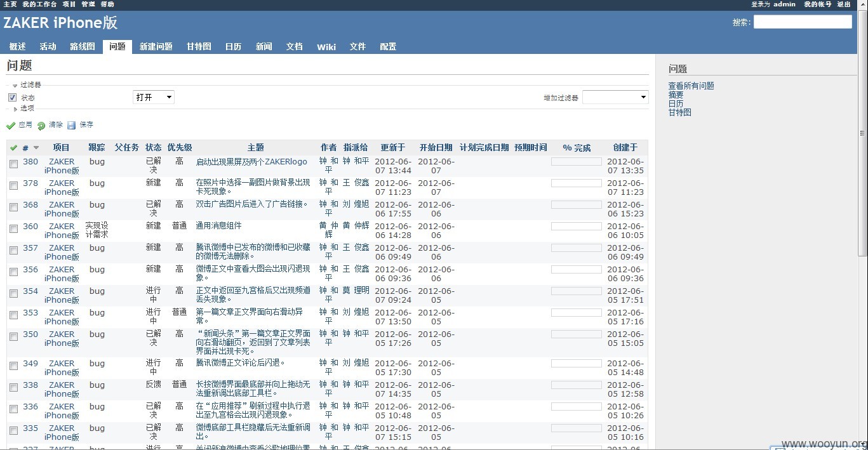Open 我的帐号 account link
The width and height of the screenshot is (868, 450).
click(817, 4)
